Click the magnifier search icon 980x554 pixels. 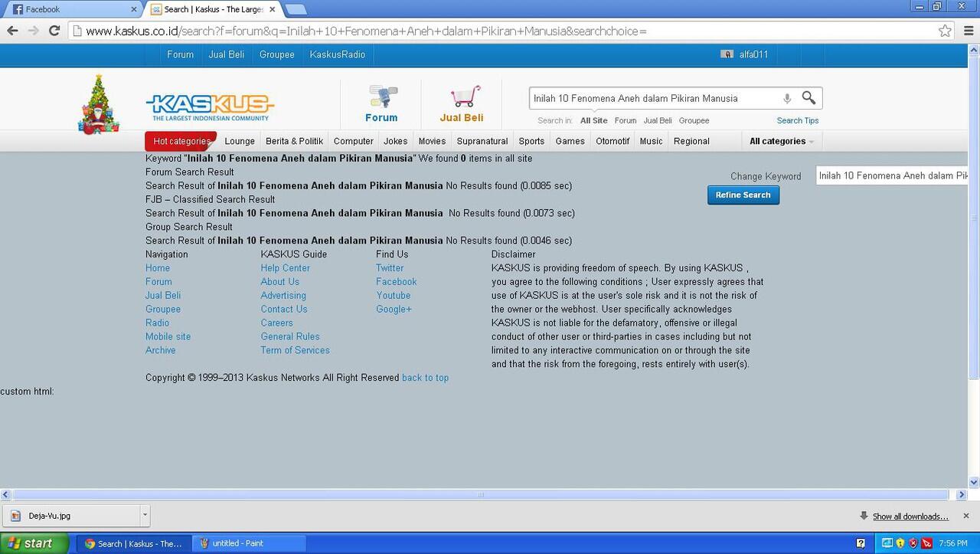pos(808,97)
